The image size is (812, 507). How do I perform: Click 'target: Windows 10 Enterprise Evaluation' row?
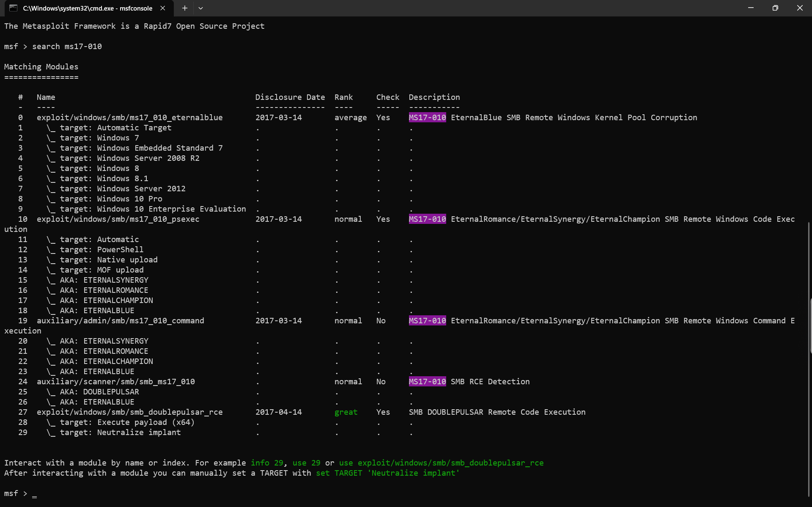point(146,209)
